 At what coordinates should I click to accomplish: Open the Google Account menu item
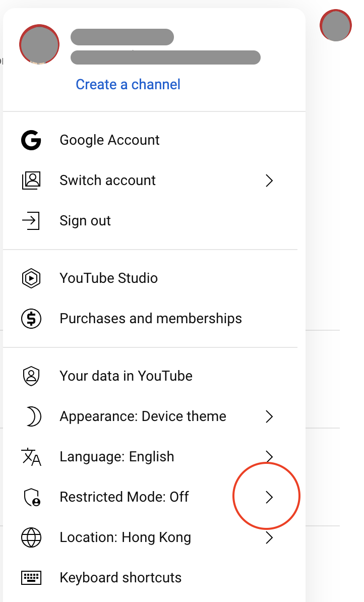[109, 140]
